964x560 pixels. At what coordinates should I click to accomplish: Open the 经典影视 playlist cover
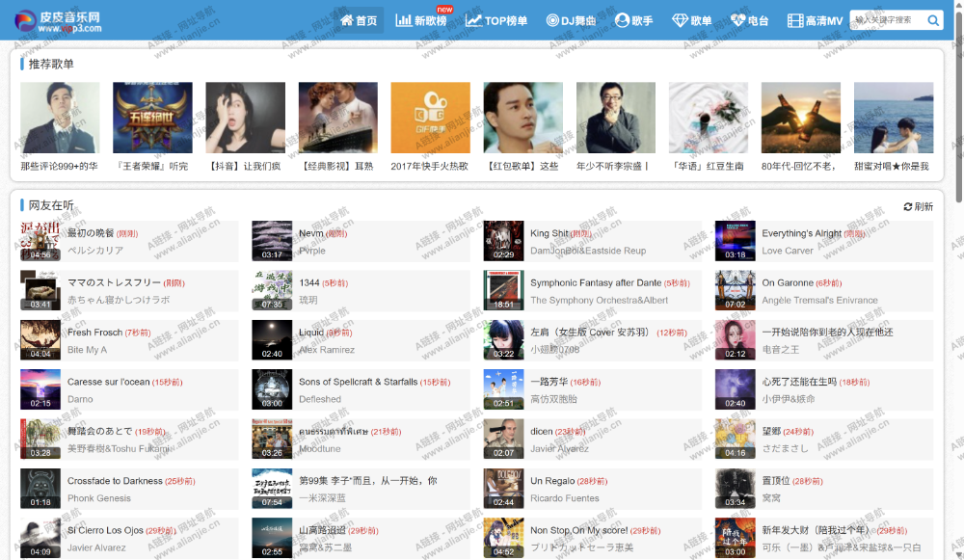338,118
